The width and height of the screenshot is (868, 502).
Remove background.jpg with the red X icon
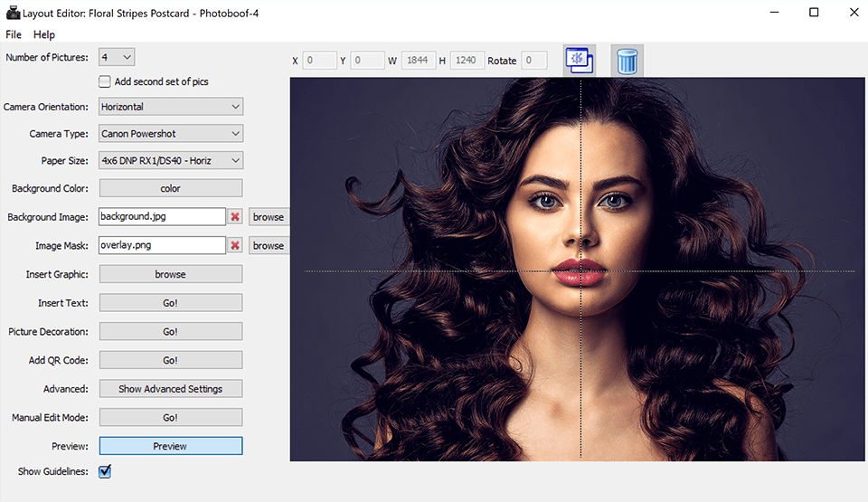click(236, 217)
